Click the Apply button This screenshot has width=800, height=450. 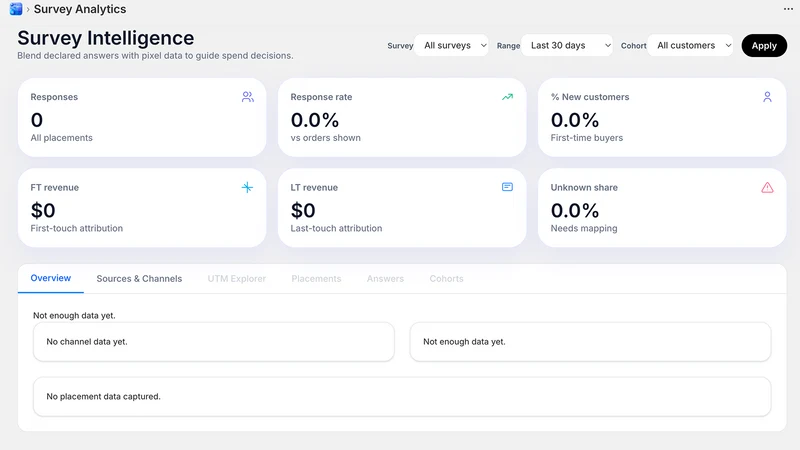764,45
